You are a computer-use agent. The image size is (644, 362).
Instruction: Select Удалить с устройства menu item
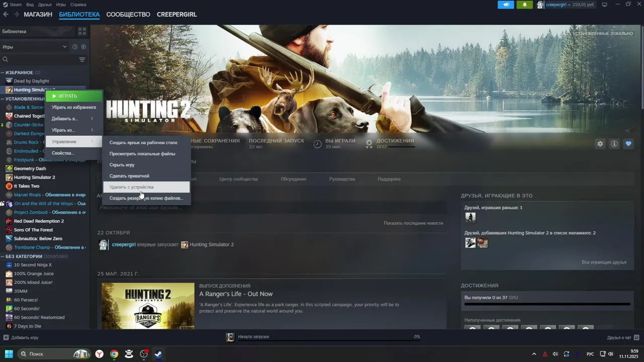click(x=146, y=187)
